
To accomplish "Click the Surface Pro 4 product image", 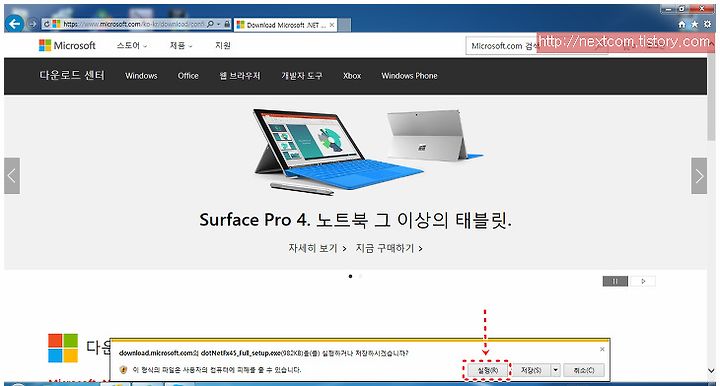I will tap(368, 151).
